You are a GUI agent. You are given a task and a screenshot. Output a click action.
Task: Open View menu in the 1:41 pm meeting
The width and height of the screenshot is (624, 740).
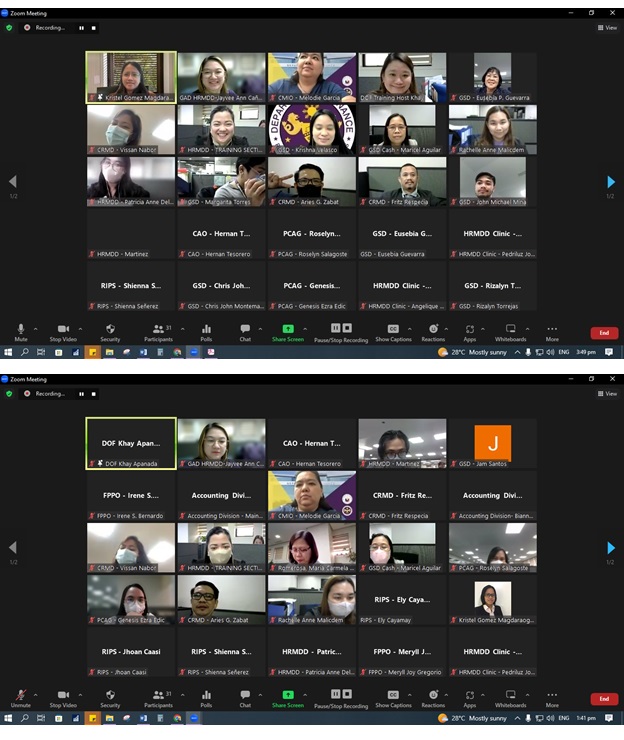tap(607, 394)
